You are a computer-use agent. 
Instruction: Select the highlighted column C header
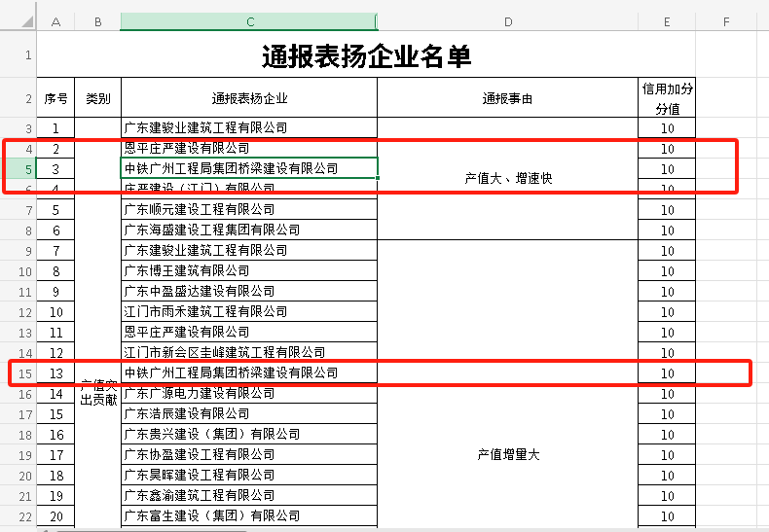[249, 21]
